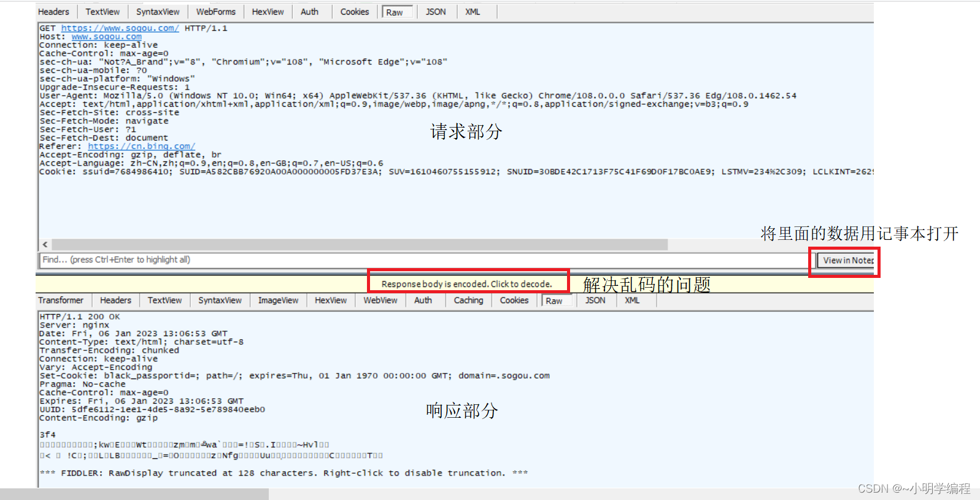Screen dimensions: 980x500
Task: Open request HexView tab
Action: click(268, 12)
